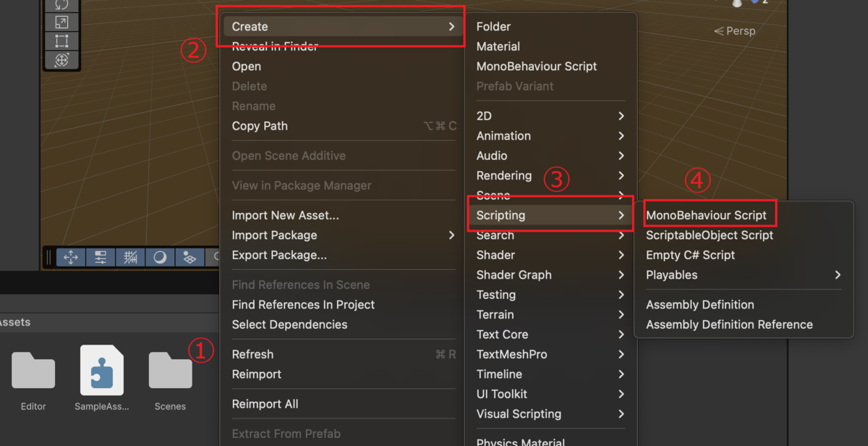Expand the Scripting submenu
The width and height of the screenshot is (868, 446).
click(x=550, y=215)
